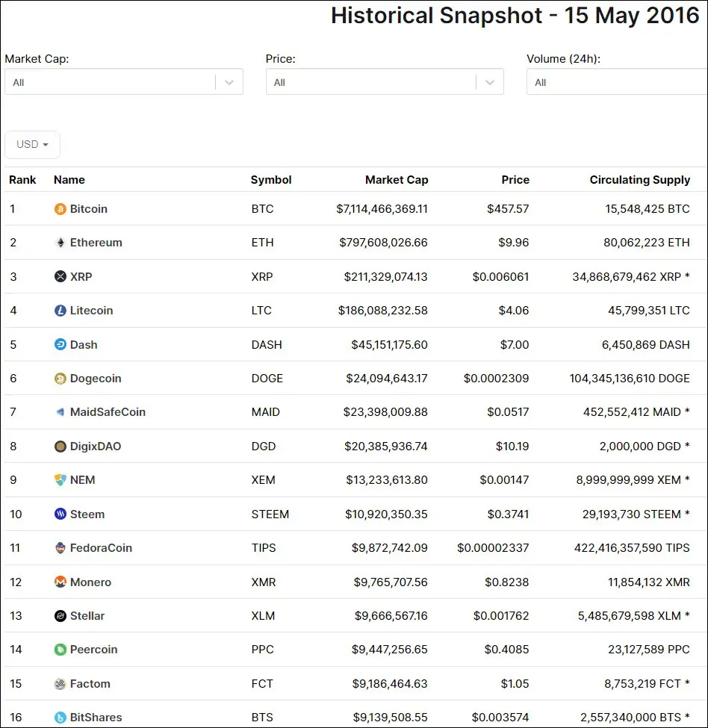
Task: Open the USD currency selector
Action: click(x=33, y=144)
